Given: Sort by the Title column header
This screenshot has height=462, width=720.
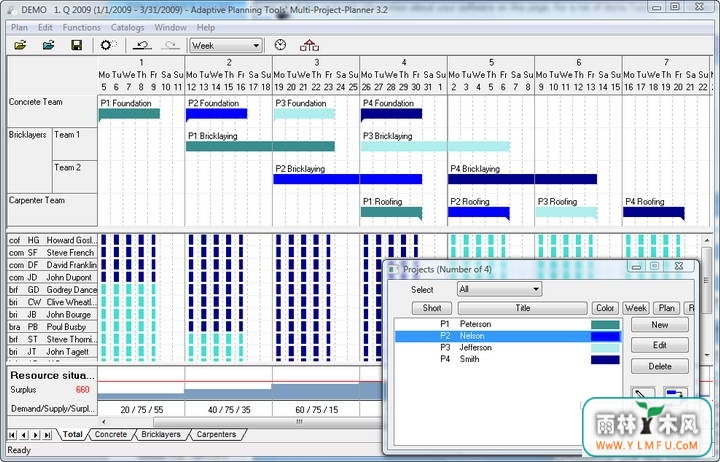Looking at the screenshot, I should click(x=523, y=308).
